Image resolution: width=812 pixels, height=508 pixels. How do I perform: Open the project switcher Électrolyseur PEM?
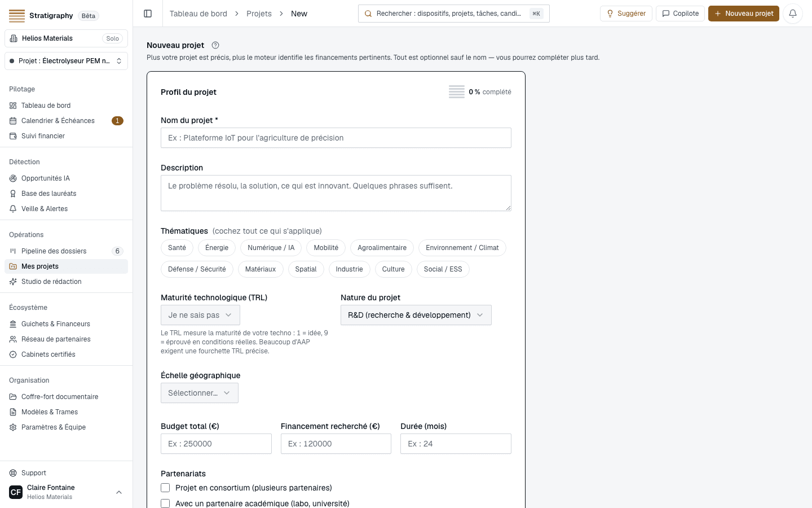(66, 61)
